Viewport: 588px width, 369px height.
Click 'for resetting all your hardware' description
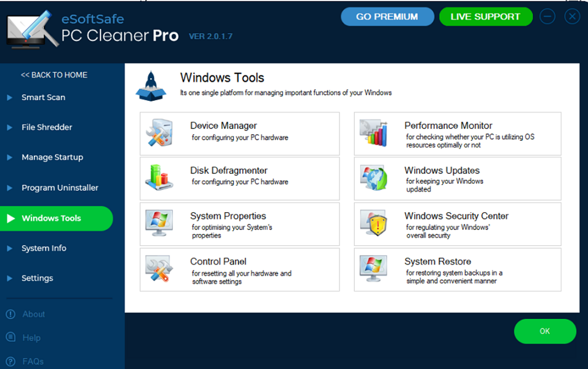tap(242, 277)
